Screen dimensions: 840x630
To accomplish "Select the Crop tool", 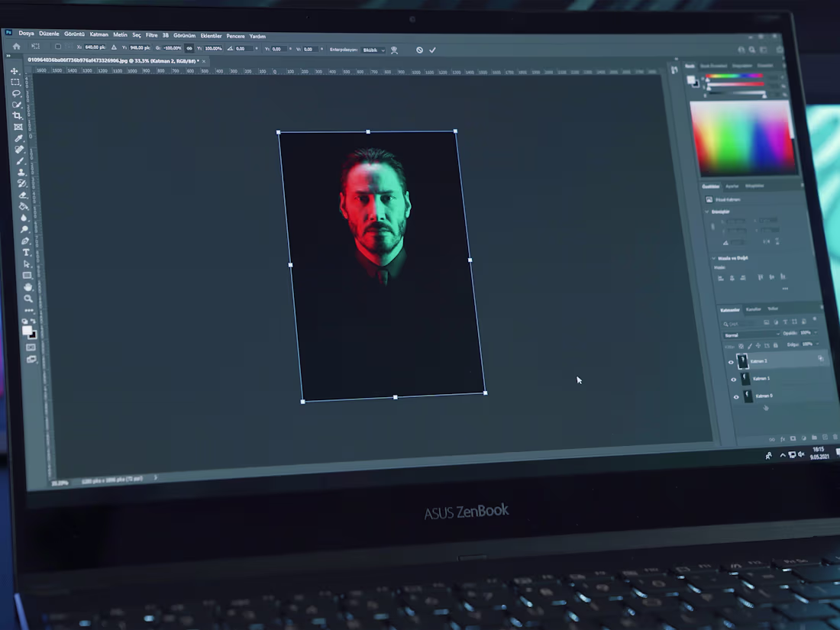I will (17, 116).
